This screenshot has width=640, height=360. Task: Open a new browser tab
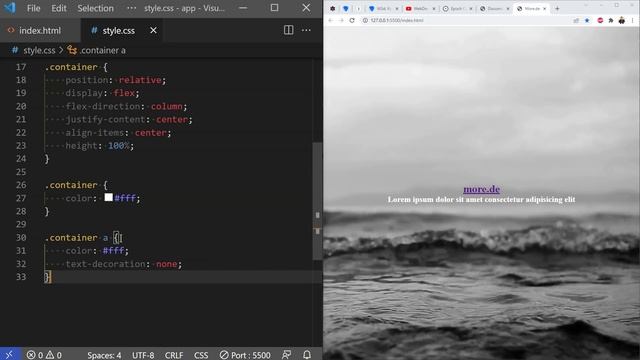click(x=557, y=8)
